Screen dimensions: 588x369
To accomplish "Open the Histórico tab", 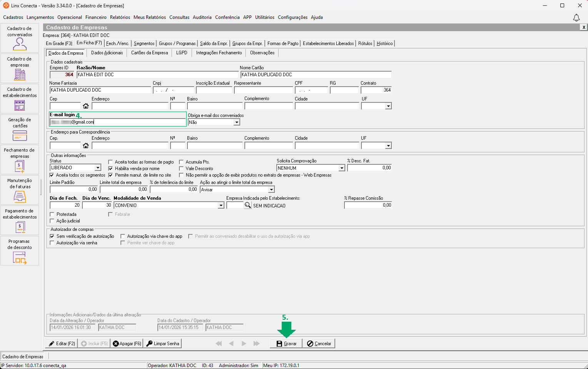I will tap(385, 43).
